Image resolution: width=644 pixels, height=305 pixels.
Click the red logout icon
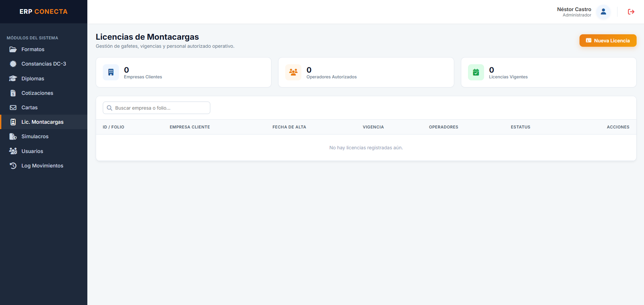click(x=631, y=12)
